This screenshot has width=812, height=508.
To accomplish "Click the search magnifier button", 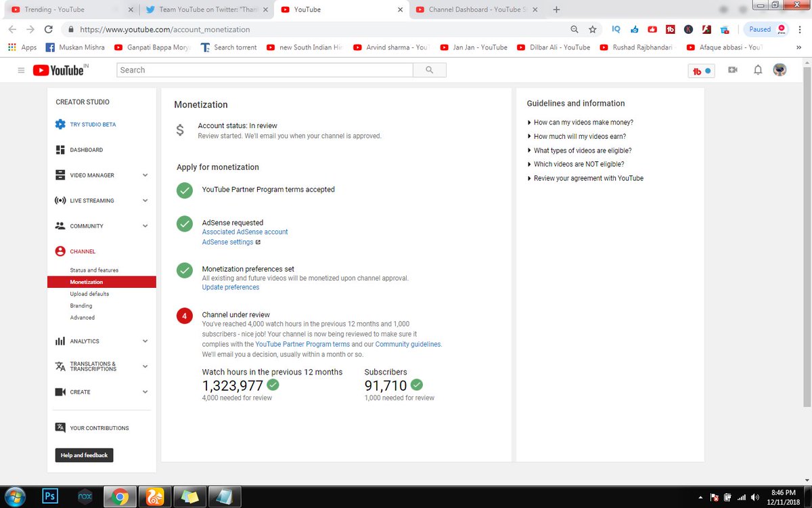I will pyautogui.click(x=430, y=70).
